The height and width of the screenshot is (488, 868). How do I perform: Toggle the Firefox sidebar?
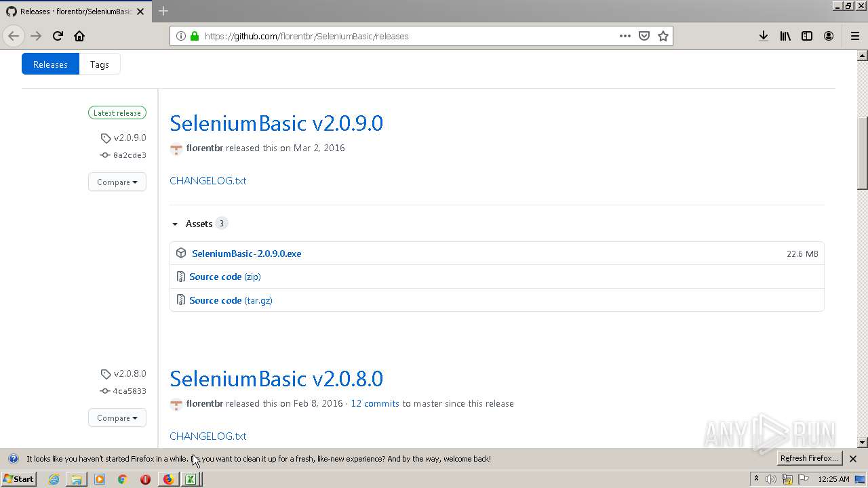pos(807,36)
